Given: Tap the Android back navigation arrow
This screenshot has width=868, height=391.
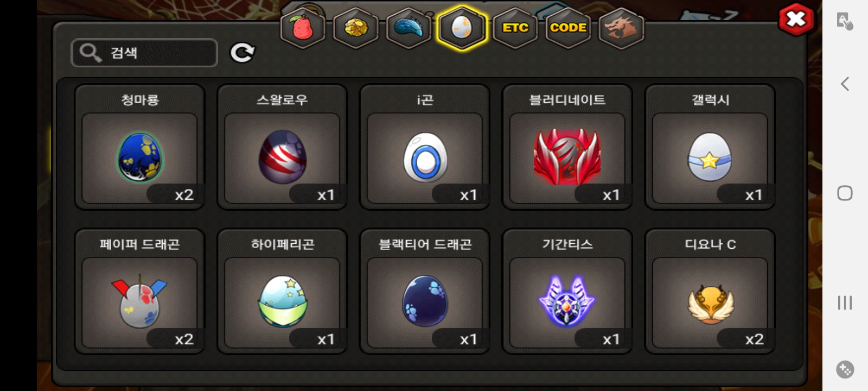Looking at the screenshot, I should tap(845, 84).
